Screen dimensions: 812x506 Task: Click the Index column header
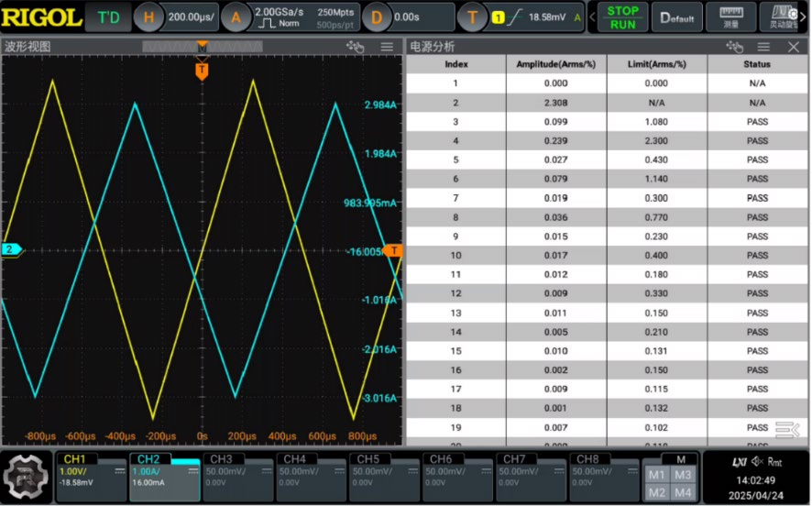[x=456, y=64]
